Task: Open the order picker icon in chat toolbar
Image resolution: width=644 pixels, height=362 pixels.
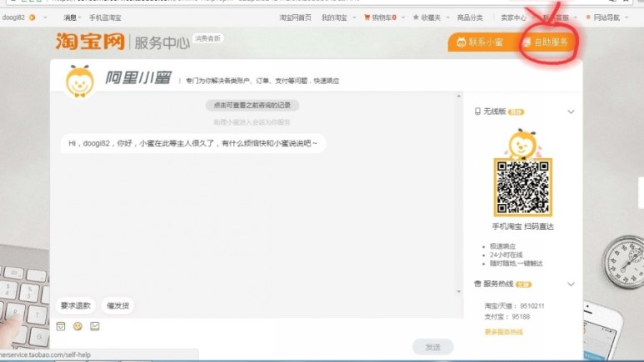Action: [61, 326]
